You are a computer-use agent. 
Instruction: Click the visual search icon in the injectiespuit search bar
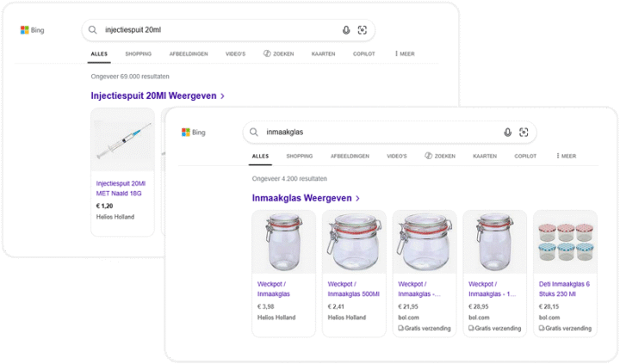coord(363,30)
